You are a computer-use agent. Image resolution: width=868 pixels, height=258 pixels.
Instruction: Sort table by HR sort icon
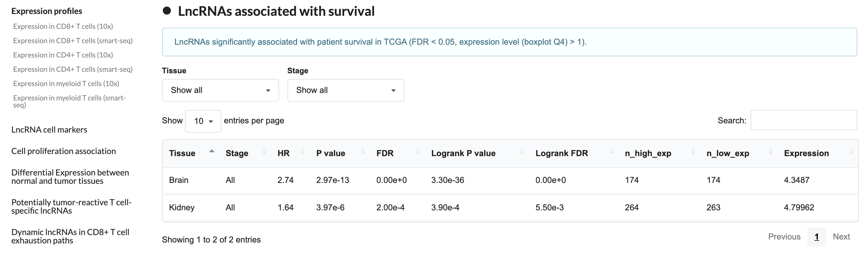[x=303, y=152]
